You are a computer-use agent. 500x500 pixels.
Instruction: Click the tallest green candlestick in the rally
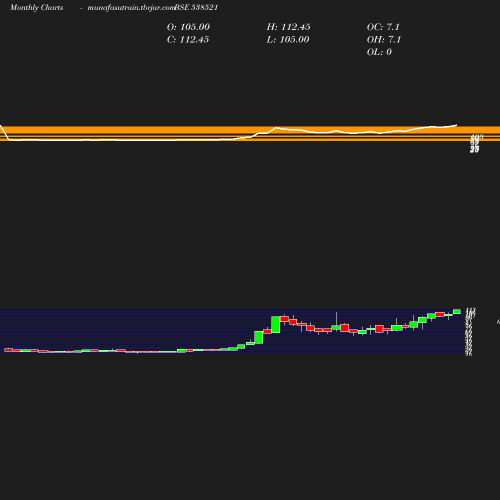pyautogui.click(x=276, y=325)
